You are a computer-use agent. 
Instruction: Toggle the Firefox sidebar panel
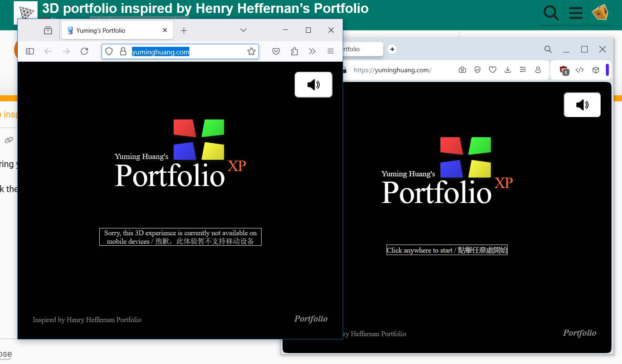(30, 51)
